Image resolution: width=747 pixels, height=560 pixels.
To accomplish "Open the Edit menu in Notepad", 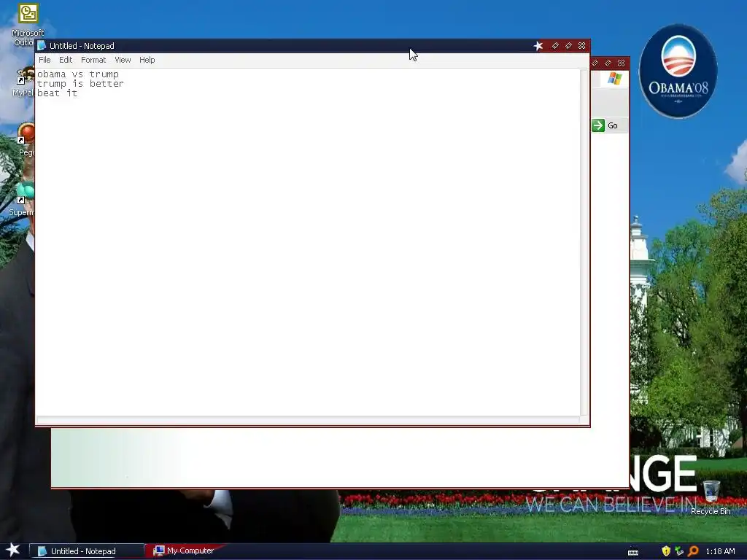I will (66, 60).
